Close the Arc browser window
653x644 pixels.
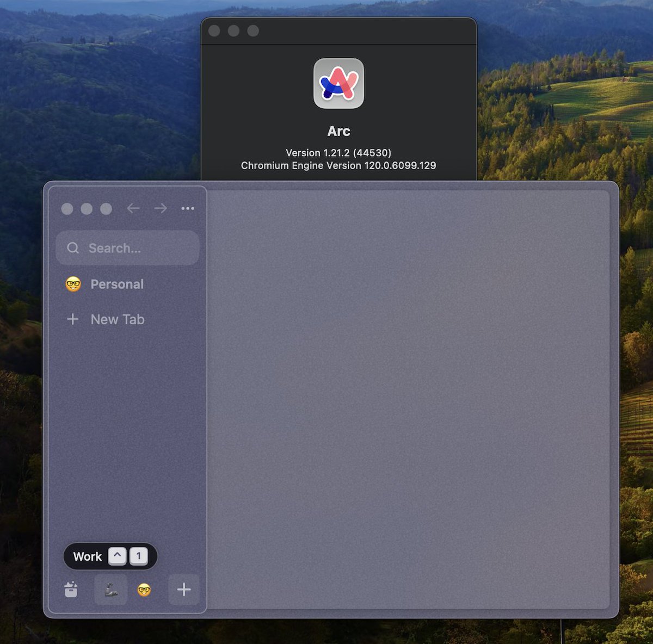point(67,209)
